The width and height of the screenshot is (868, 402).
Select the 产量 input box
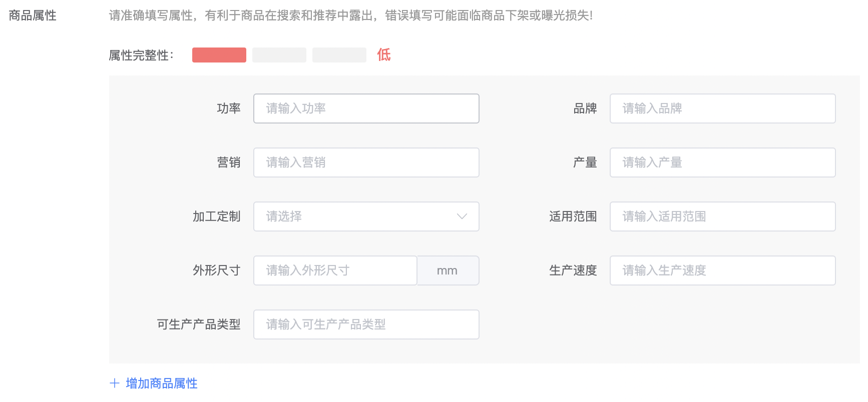[722, 162]
